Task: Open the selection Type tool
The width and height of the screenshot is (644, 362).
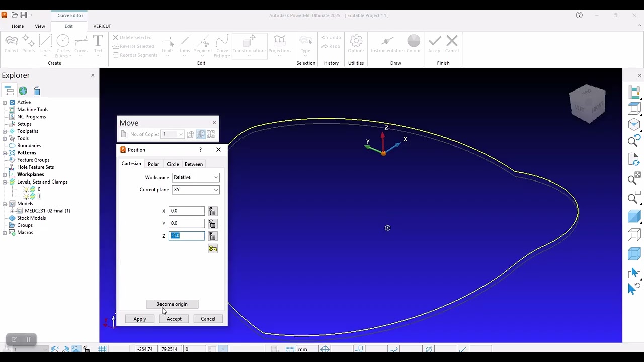Action: [305, 45]
